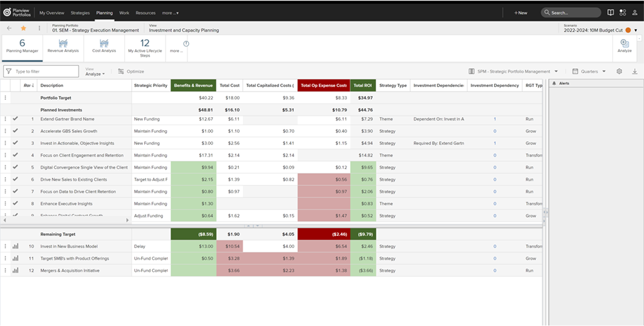Open the Revenue Analysis tile

tap(63, 46)
